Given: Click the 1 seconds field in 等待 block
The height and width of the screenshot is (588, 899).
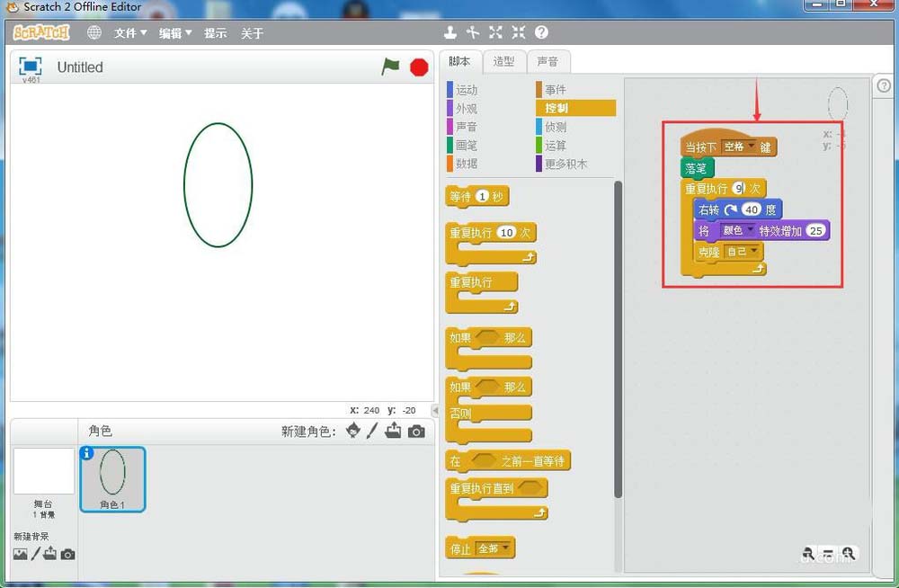Looking at the screenshot, I should pyautogui.click(x=482, y=197).
